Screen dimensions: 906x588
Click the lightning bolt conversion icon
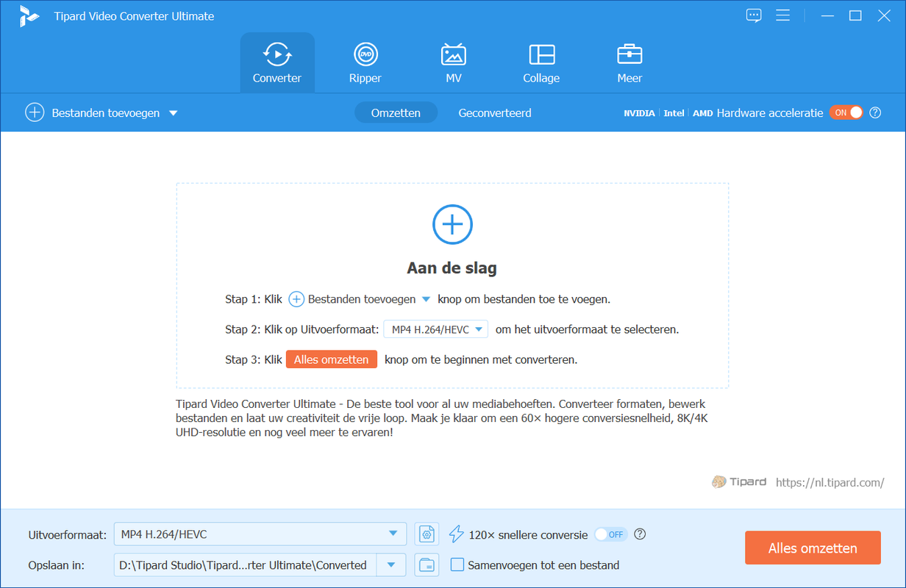click(x=457, y=534)
